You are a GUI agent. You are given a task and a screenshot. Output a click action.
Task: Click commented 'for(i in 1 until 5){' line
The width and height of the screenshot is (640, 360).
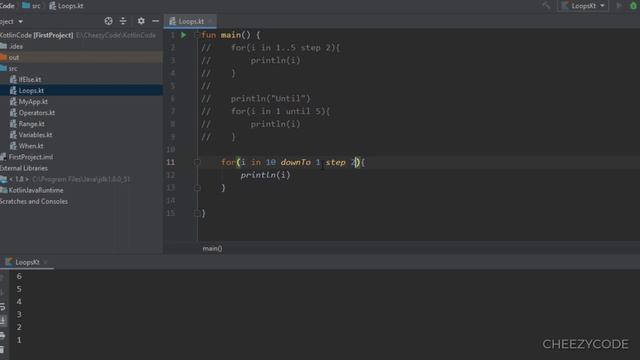click(281, 111)
